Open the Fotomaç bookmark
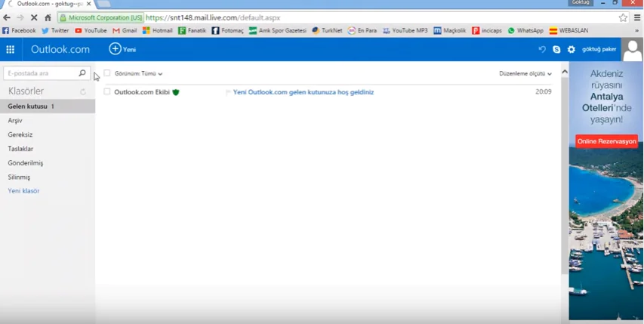 coord(227,30)
